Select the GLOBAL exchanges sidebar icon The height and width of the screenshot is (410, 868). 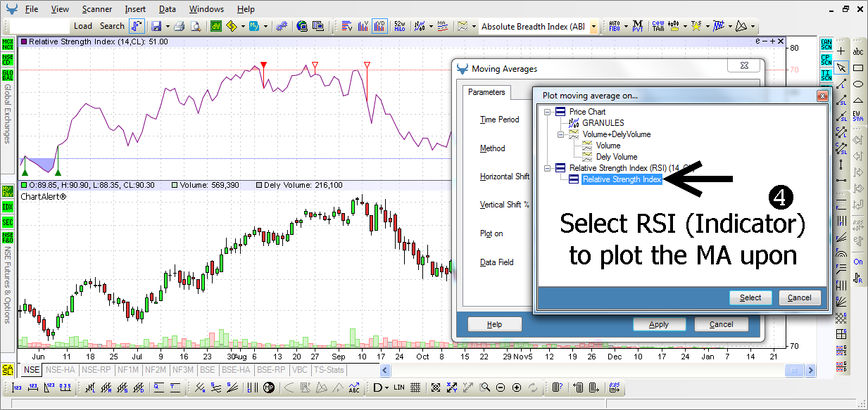click(x=8, y=75)
